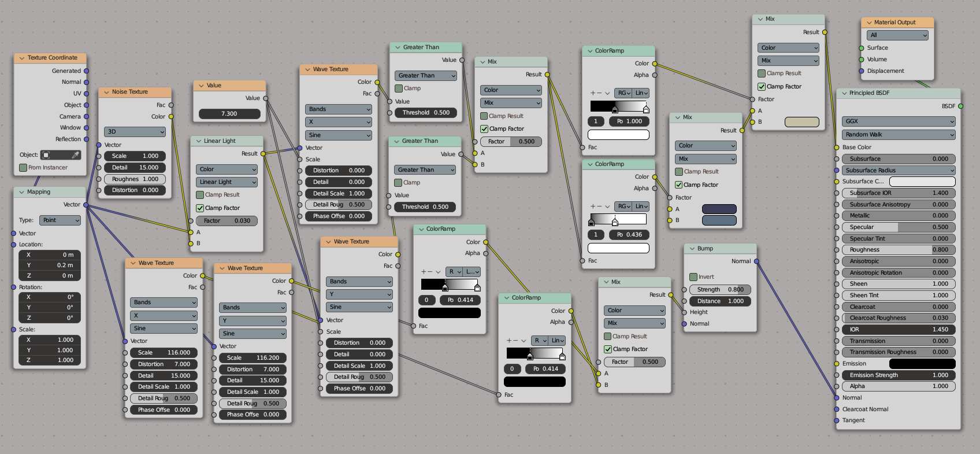980x454 pixels.
Task: Select the black stop marker in Pos 1.000 ColorRamp
Action: click(x=615, y=109)
